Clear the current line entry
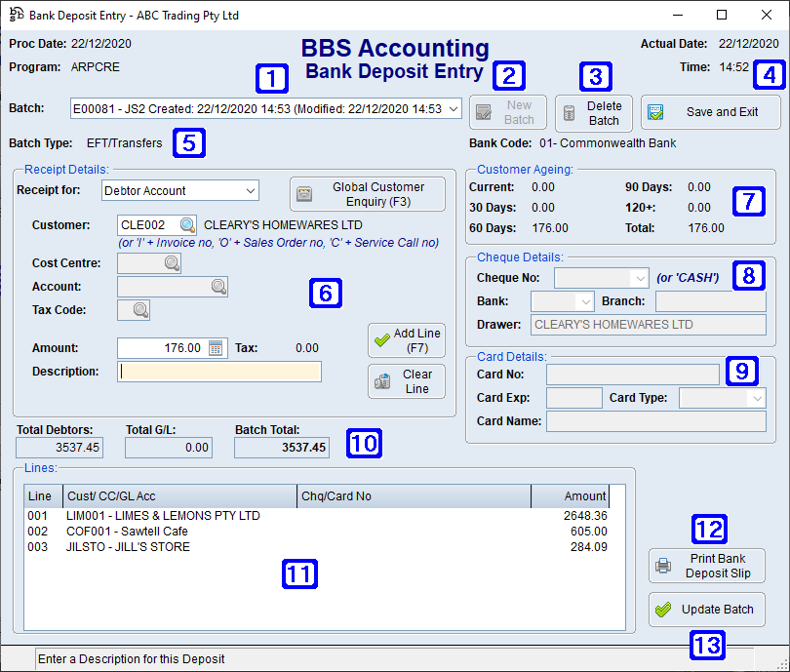The height and width of the screenshot is (672, 790). click(406, 380)
